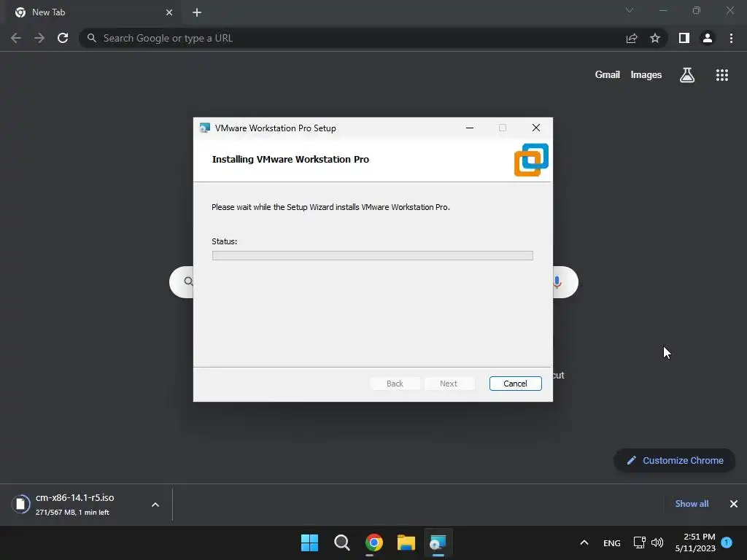This screenshot has height=560, width=747.
Task: Reload the Chrome page
Action: (63, 38)
